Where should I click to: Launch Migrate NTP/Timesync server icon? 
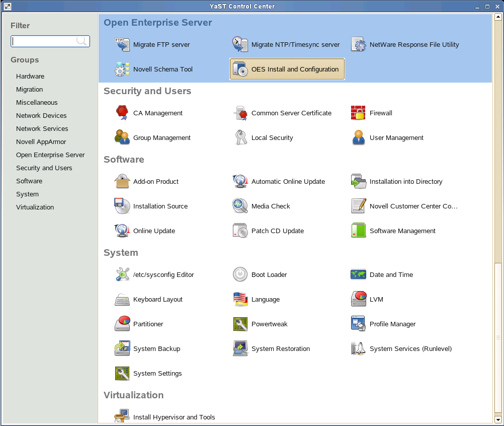(x=240, y=44)
